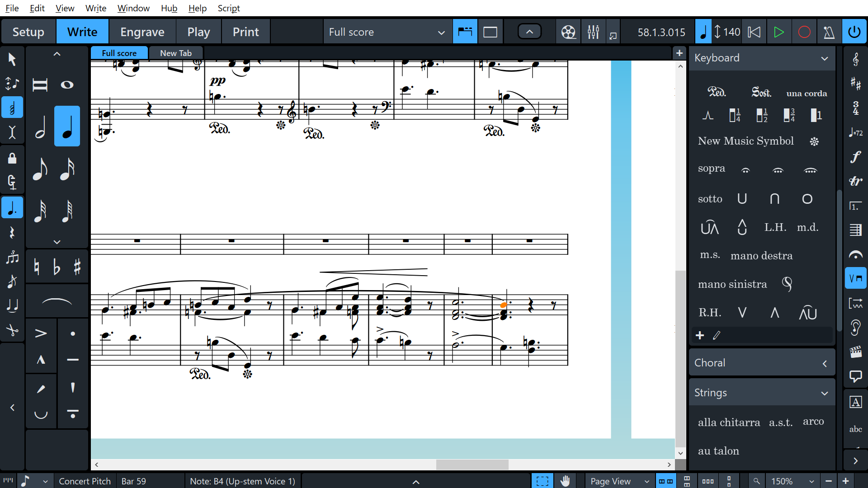Viewport: 868px width, 488px height.
Task: Insert the Ped. pedal marking
Action: pyautogui.click(x=717, y=93)
